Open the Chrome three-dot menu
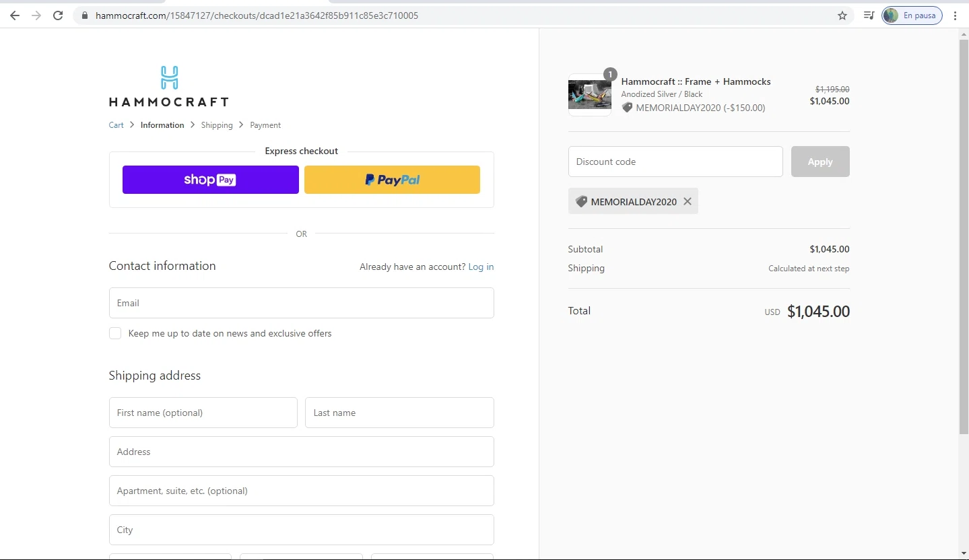969x560 pixels. pos(955,15)
